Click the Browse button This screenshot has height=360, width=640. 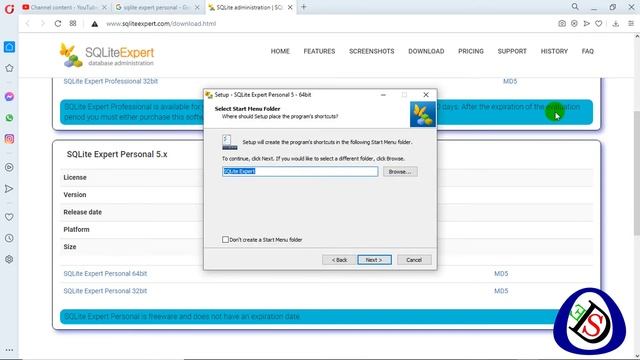(400, 172)
